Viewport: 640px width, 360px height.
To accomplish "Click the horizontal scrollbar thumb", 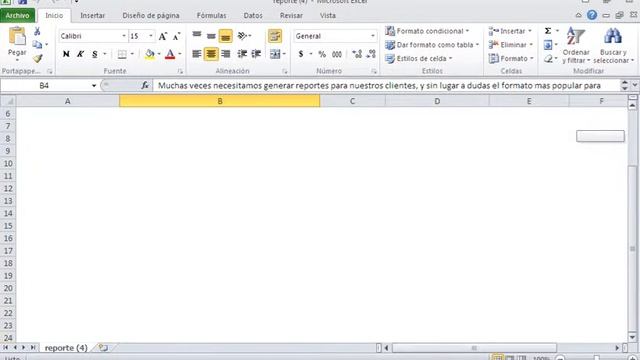I will 474,348.
